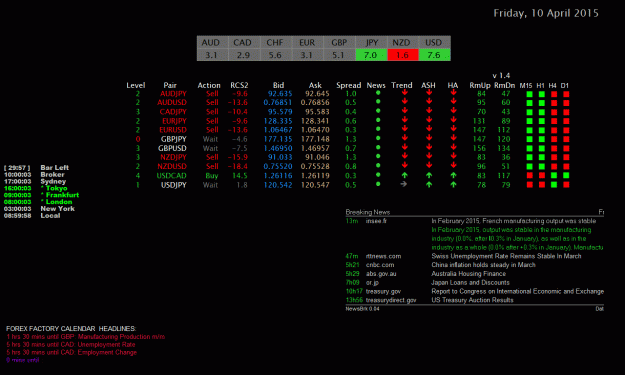Screen dimensions: 625x375
Task: Click the green news dot in AUDJPY row
Action: click(378, 93)
